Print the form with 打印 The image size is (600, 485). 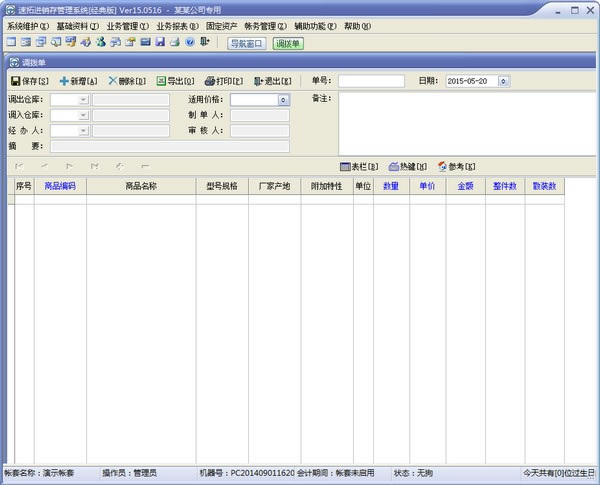pyautogui.click(x=223, y=80)
